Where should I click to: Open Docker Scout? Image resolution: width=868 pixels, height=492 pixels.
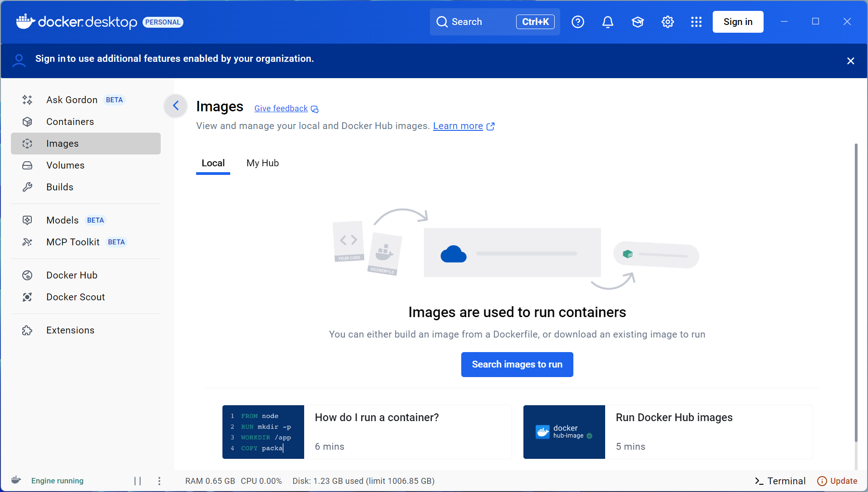tap(86, 297)
